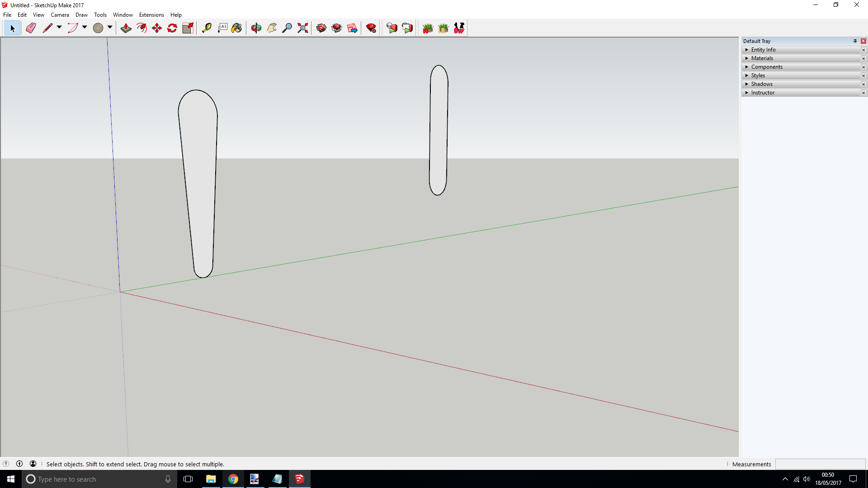Select the Rotate tool

[x=172, y=28]
